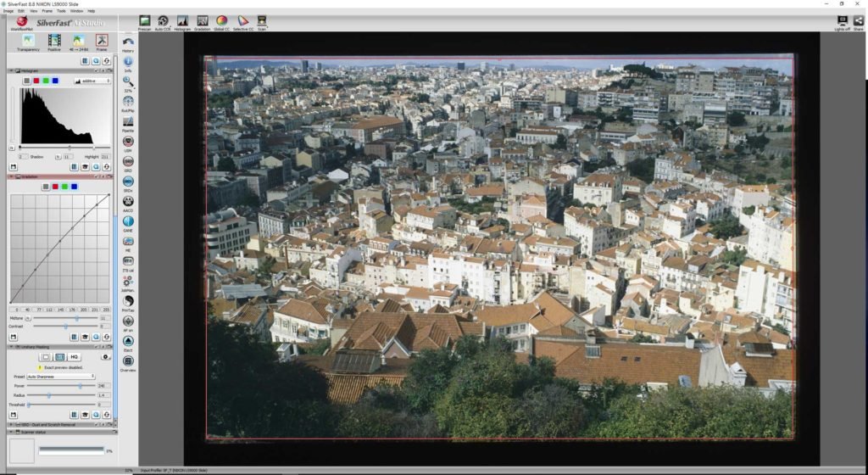Open the WorkflowPilot red icon
This screenshot has height=475, width=868.
pos(21,21)
